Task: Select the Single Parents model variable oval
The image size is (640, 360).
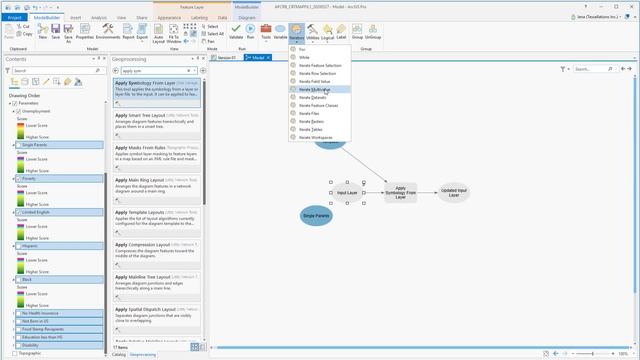Action: coord(316,216)
